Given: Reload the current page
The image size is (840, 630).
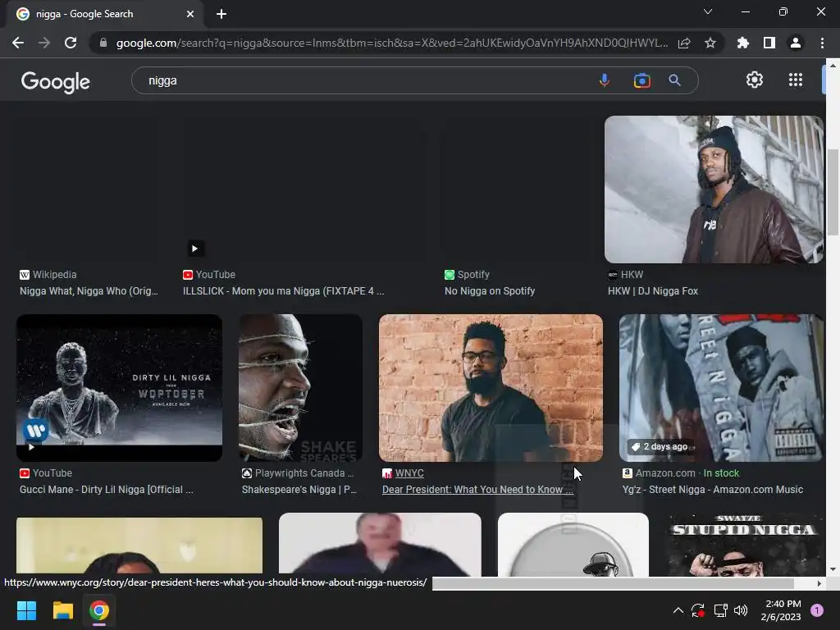Looking at the screenshot, I should (x=71, y=43).
